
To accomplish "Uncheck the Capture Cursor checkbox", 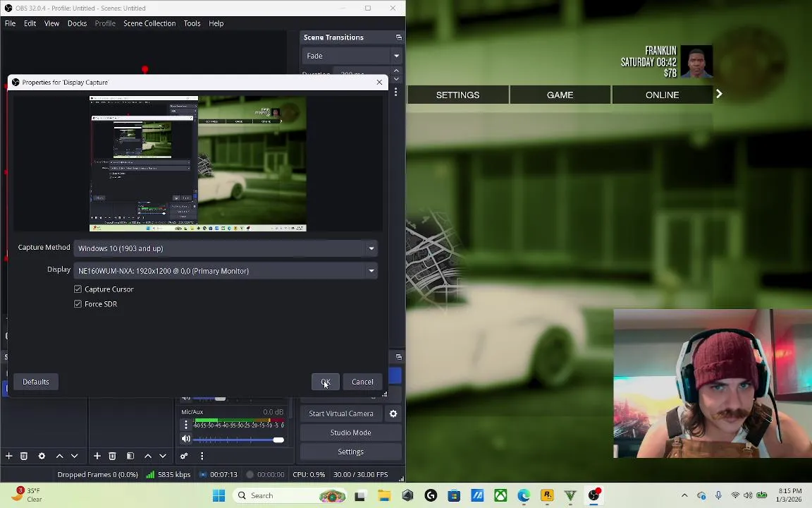I will click(78, 289).
